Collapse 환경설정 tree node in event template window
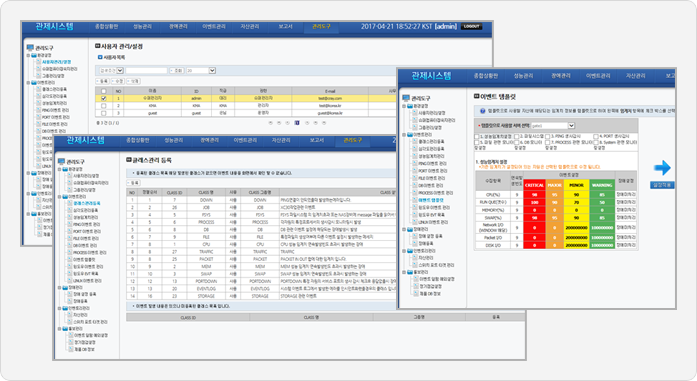Viewport: 697px width, 381px height. point(404,106)
